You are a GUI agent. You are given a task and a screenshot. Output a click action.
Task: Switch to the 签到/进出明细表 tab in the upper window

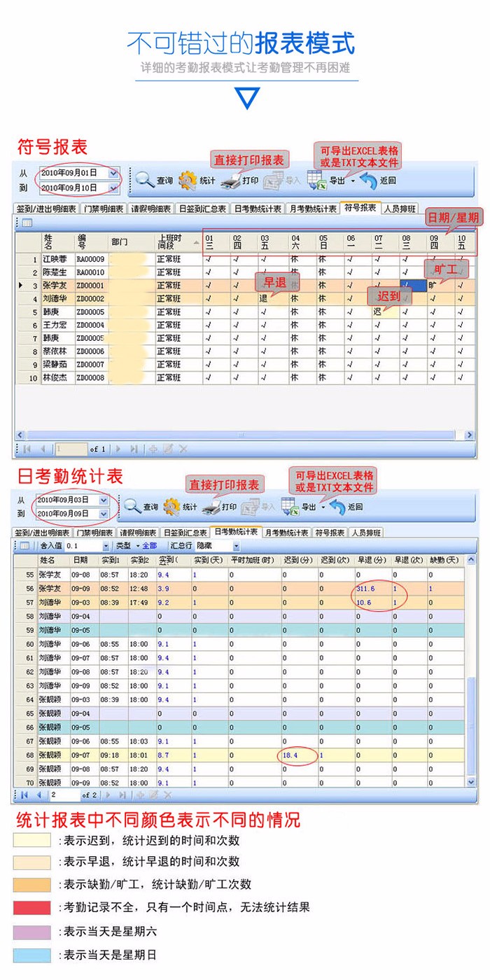pyautogui.click(x=45, y=209)
